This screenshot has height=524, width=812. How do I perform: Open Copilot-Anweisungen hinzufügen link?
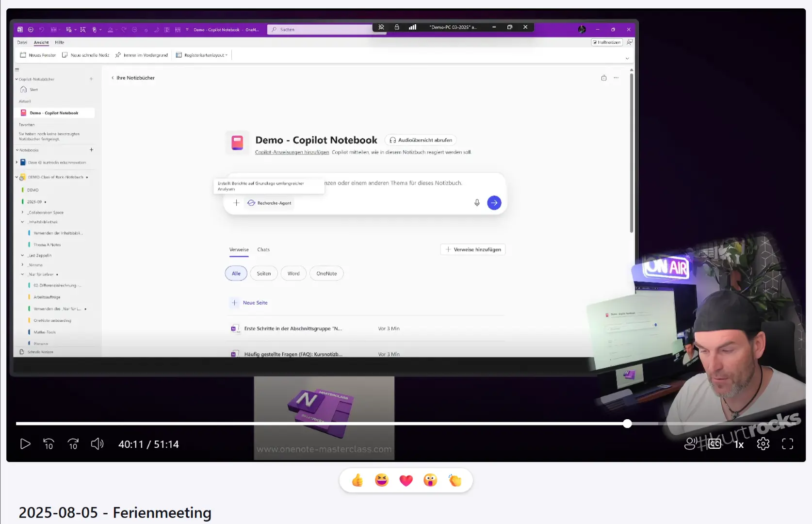pyautogui.click(x=292, y=152)
